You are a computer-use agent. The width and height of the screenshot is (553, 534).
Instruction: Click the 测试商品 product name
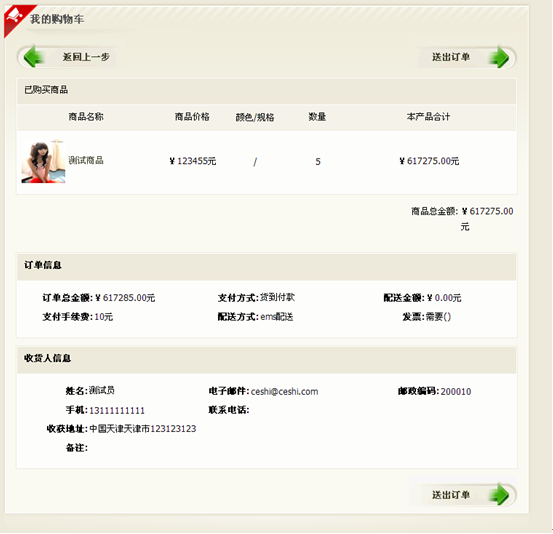[x=86, y=160]
